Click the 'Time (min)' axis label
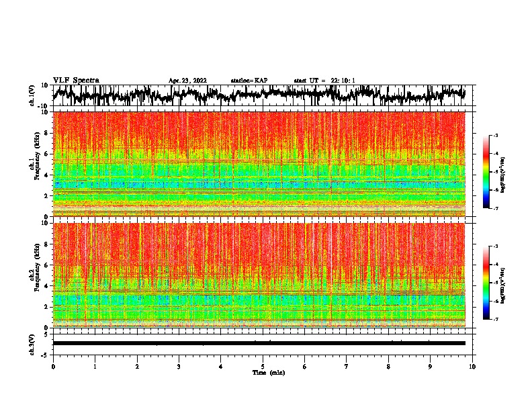 pyautogui.click(x=269, y=373)
